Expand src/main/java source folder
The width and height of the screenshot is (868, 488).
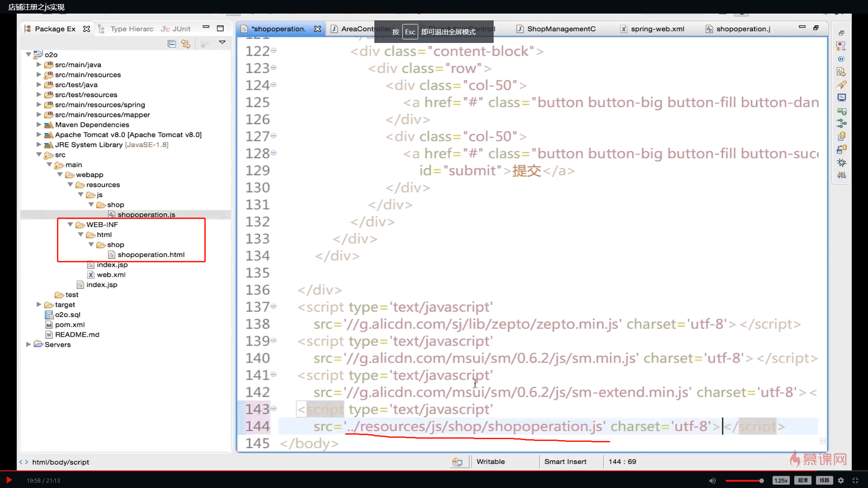[x=39, y=65]
